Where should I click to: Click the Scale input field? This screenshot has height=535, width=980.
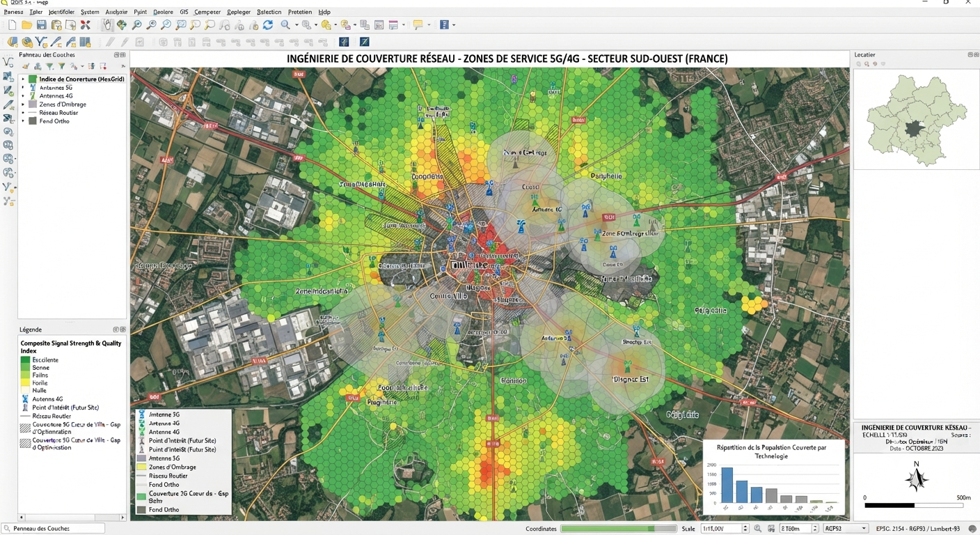pos(720,529)
